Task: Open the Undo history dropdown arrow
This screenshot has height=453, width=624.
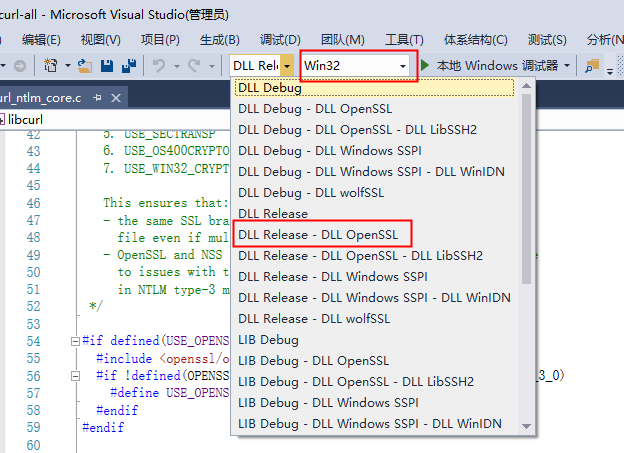Action: tap(177, 66)
